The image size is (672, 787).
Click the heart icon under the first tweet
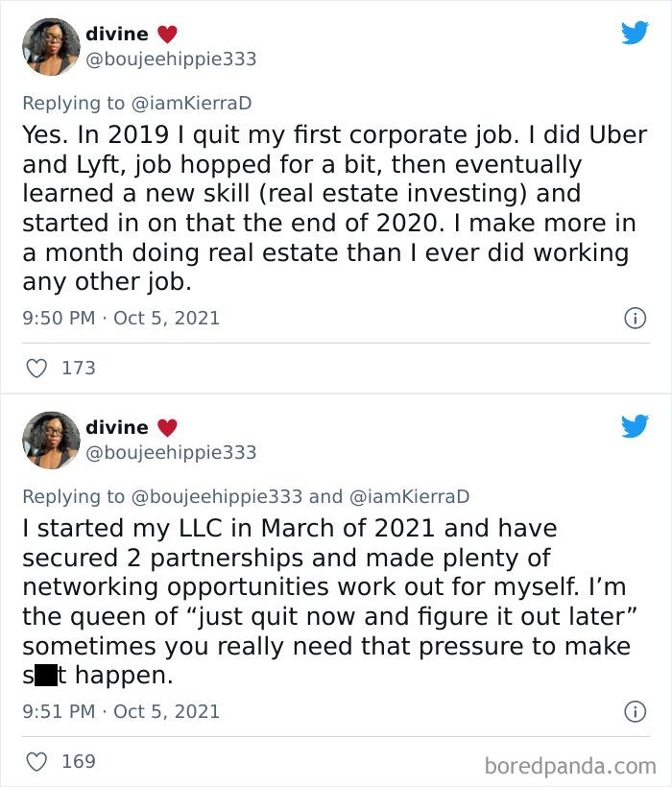tap(36, 368)
